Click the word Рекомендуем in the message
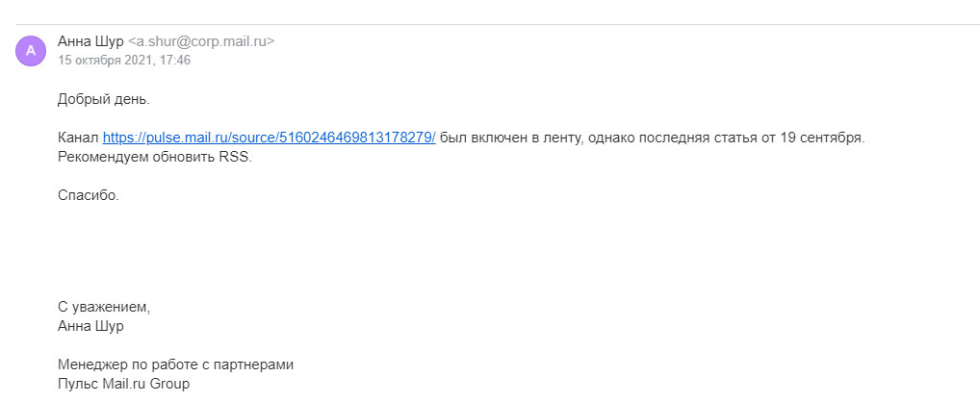 (x=103, y=157)
